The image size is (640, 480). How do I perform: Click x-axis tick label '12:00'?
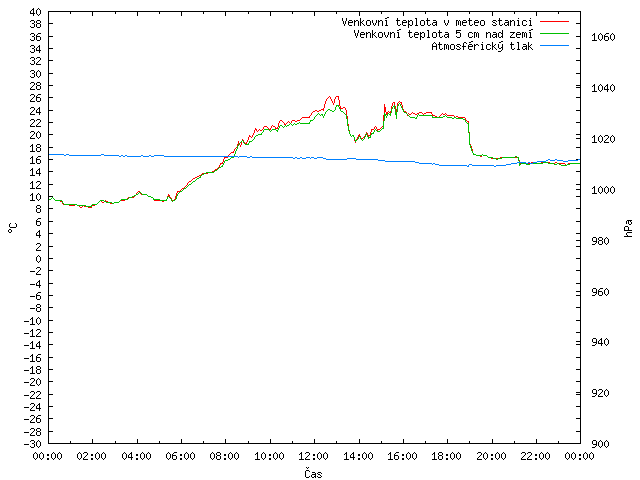313,456
